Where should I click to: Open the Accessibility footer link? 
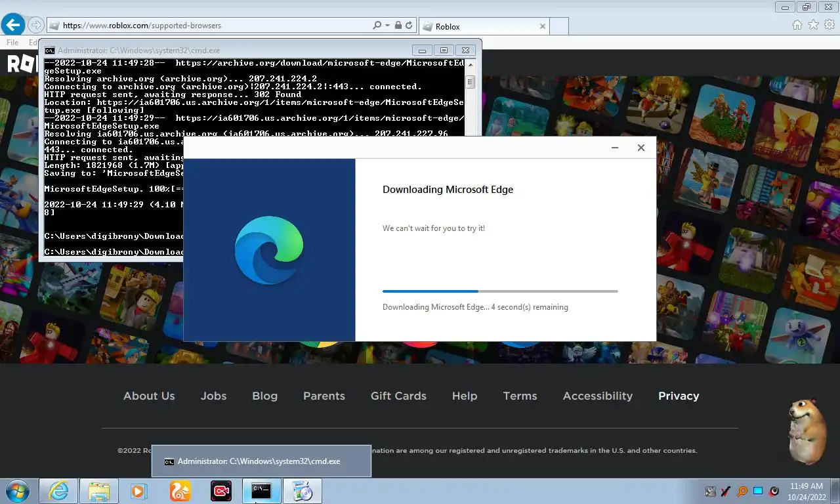[598, 396]
